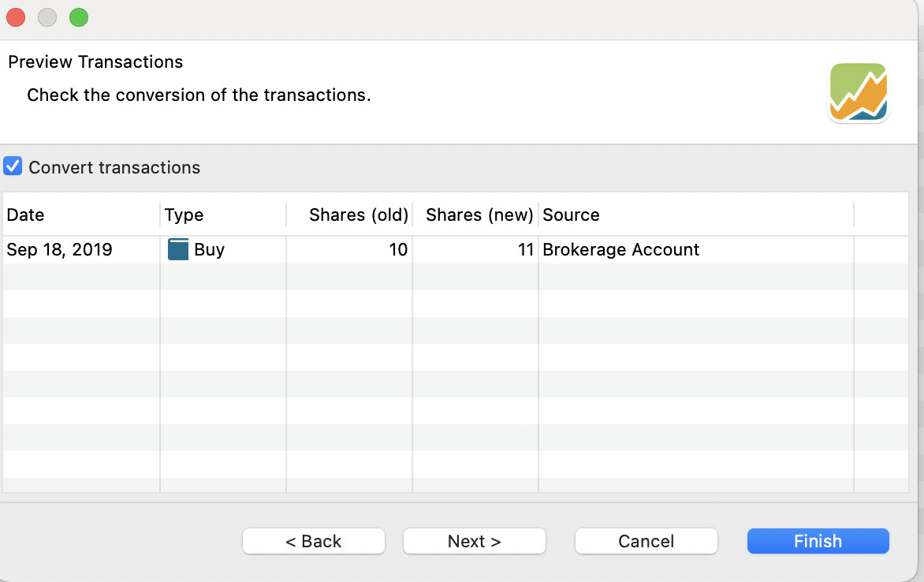Image resolution: width=924 pixels, height=582 pixels.
Task: Click the gray minimize window button
Action: pyautogui.click(x=47, y=17)
